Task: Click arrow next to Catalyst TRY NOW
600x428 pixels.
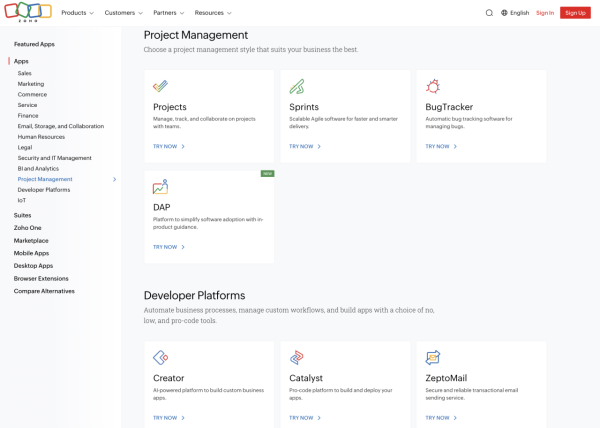Action: point(319,418)
